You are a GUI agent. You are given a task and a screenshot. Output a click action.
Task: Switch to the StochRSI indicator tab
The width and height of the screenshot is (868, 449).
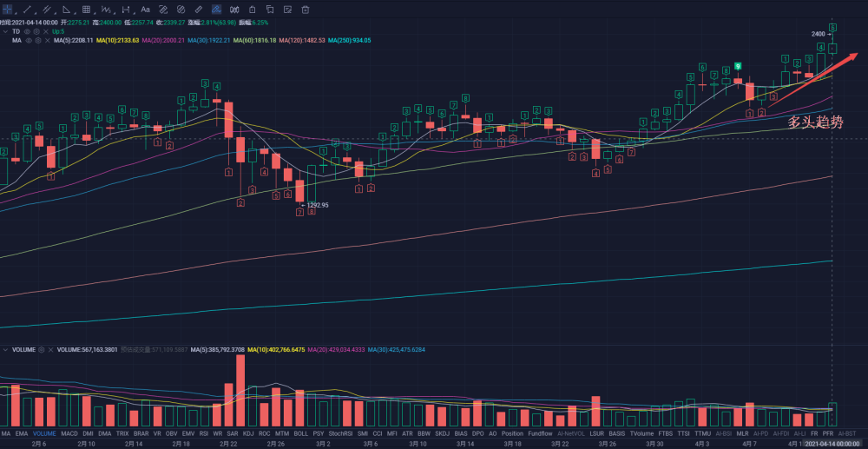340,433
